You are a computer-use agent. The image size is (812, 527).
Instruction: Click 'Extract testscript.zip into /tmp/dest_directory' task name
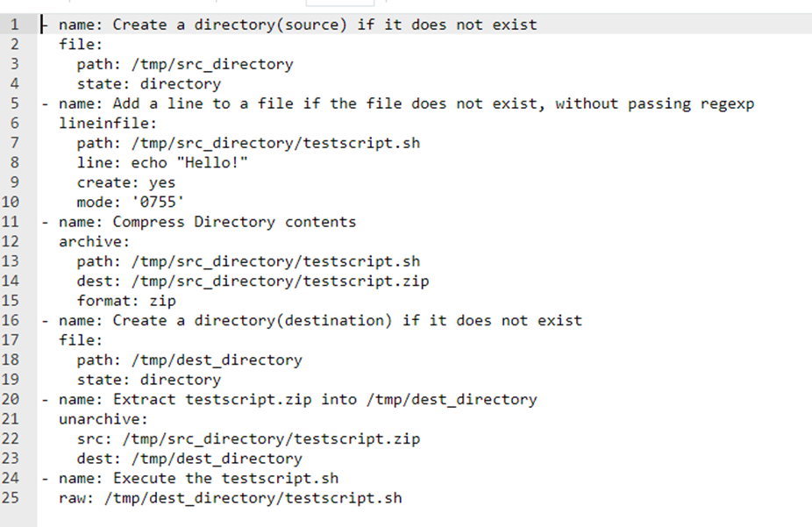(x=324, y=399)
